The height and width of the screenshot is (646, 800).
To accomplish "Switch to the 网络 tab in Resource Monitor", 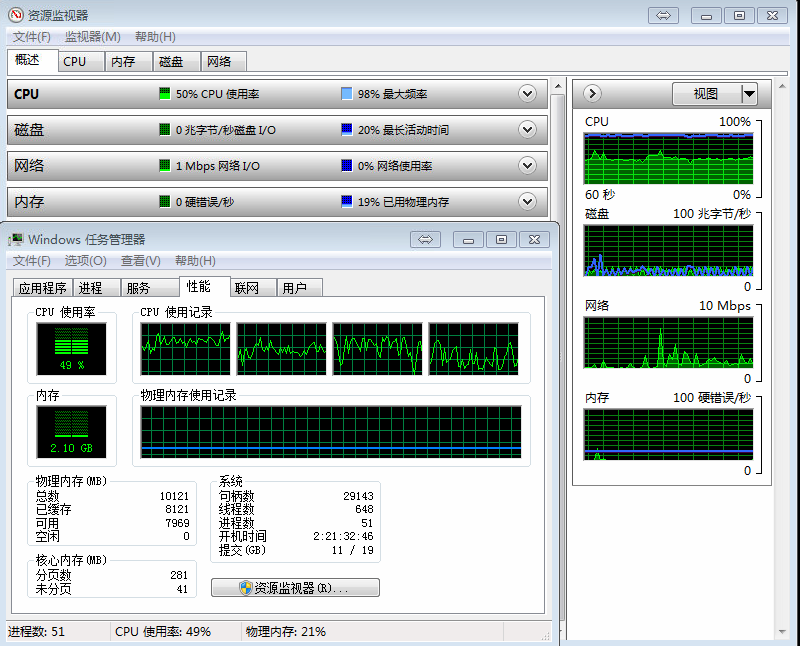I will [224, 62].
